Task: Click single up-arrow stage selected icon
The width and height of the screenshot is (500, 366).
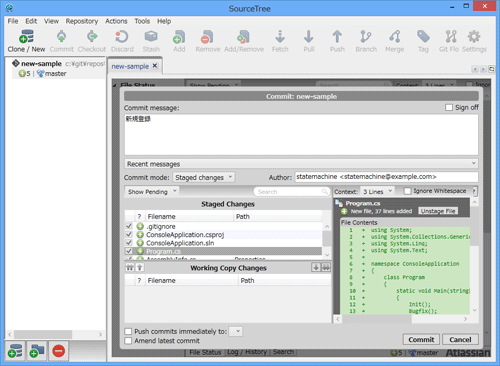Action: pos(140,267)
